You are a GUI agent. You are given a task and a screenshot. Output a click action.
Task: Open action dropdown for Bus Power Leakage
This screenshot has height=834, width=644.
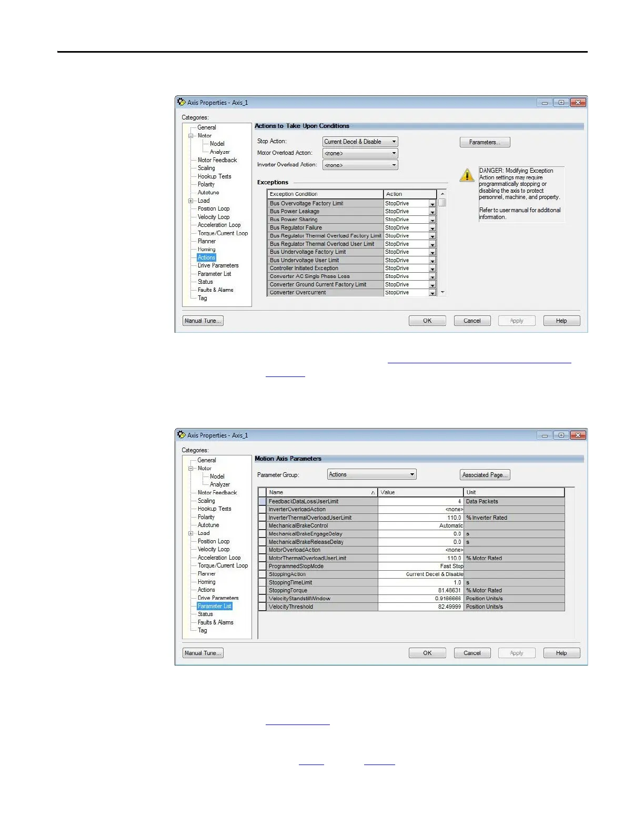point(432,212)
